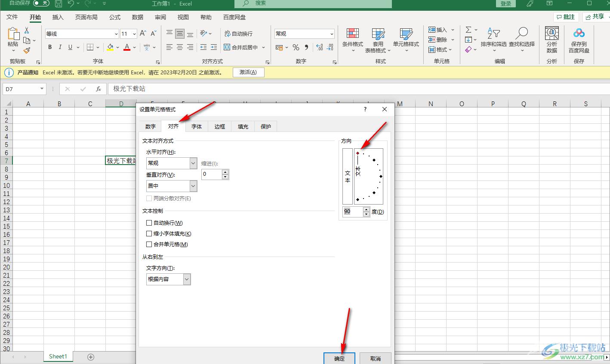The height and width of the screenshot is (364, 610).
Task: Increase font size with larger A icon
Action: coord(143,34)
